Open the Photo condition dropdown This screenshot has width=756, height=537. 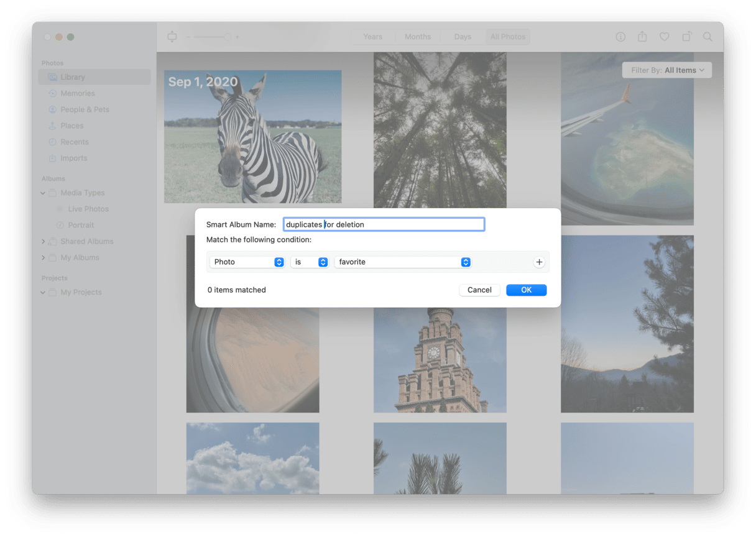pos(247,262)
